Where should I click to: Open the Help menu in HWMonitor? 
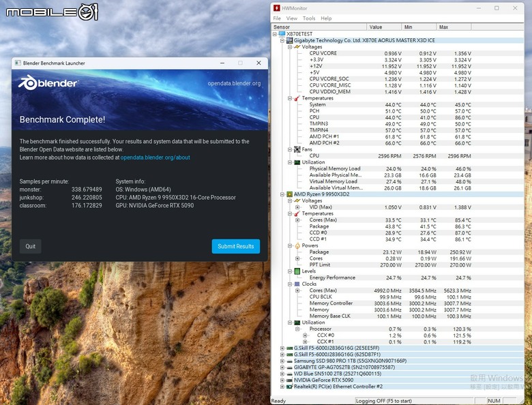pos(326,18)
